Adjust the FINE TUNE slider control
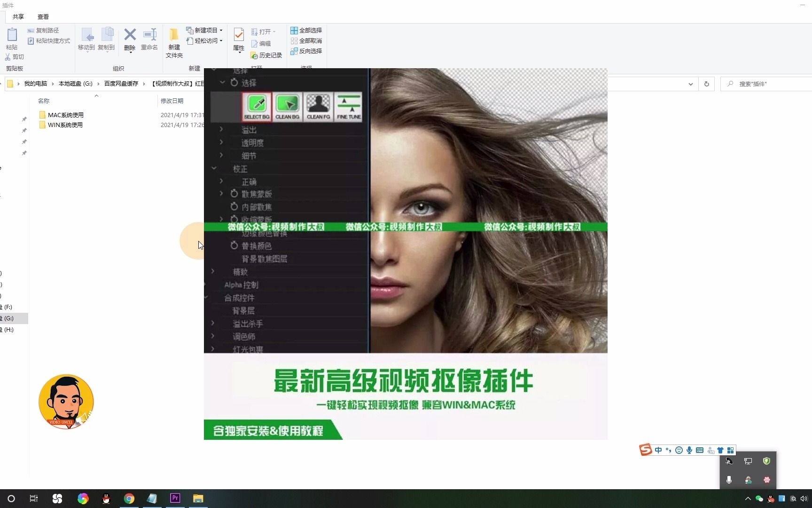Image resolution: width=812 pixels, height=508 pixels. 348,106
